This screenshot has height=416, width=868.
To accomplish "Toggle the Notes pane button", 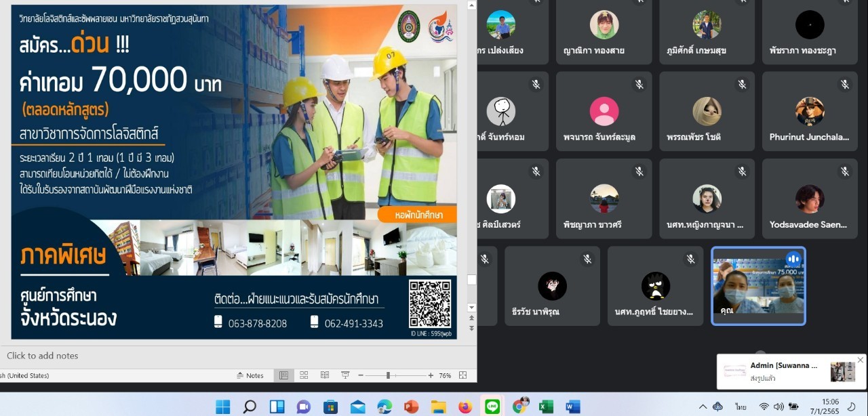I will coord(250,375).
